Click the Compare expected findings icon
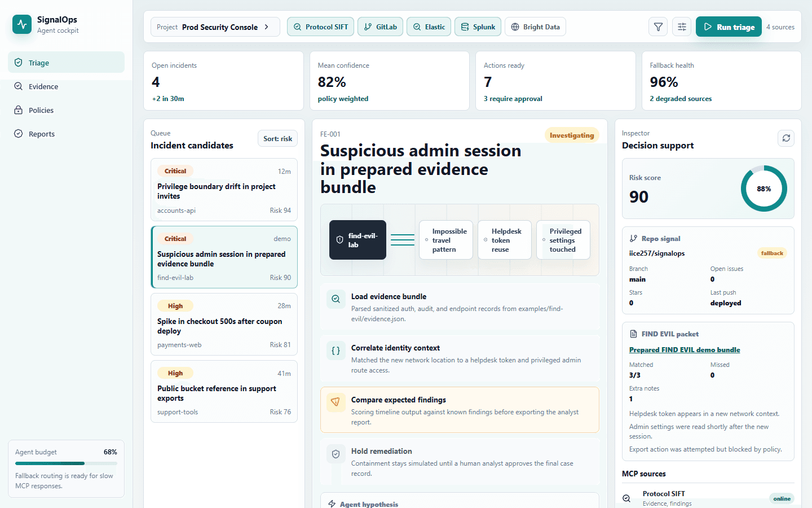The width and height of the screenshot is (812, 508). pyautogui.click(x=336, y=402)
